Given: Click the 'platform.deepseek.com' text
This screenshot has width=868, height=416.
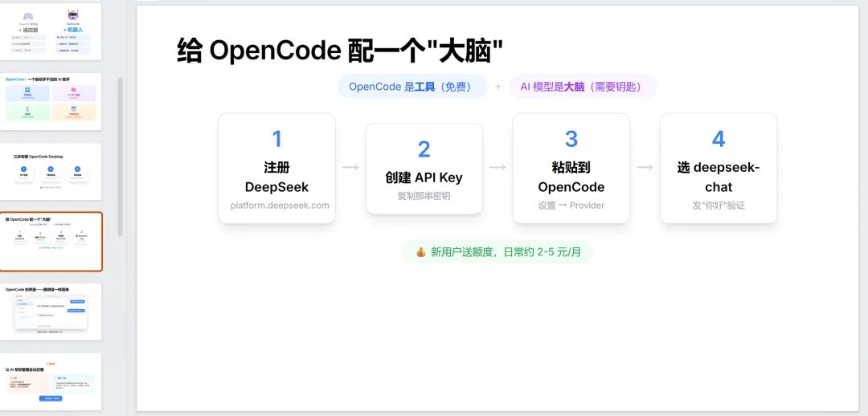Looking at the screenshot, I should tap(280, 206).
